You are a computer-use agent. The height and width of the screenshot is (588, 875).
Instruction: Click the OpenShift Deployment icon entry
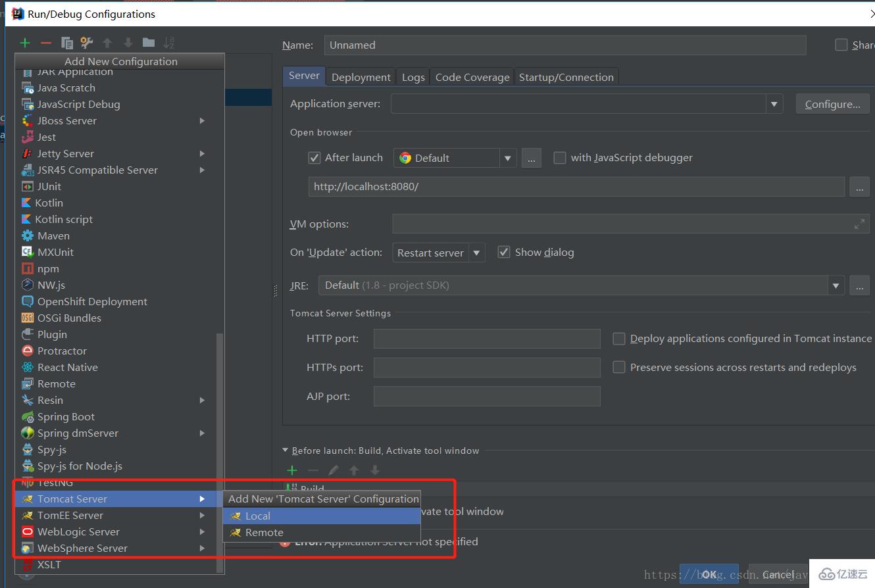pos(28,301)
